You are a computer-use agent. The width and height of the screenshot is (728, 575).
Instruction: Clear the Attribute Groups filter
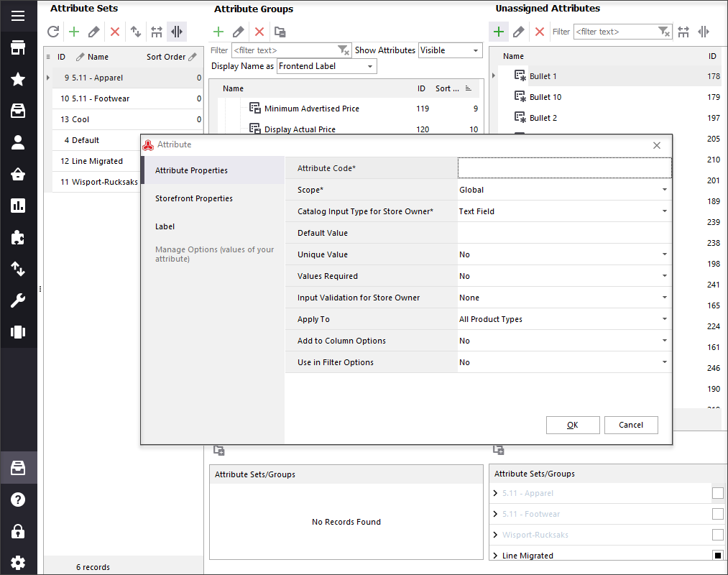tap(343, 50)
